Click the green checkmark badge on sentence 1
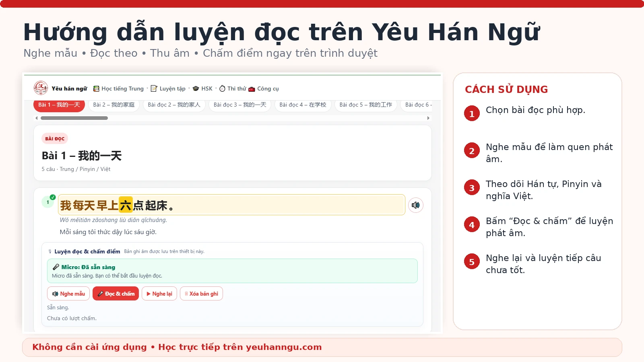Viewport: 644px width, 362px height. tap(53, 197)
